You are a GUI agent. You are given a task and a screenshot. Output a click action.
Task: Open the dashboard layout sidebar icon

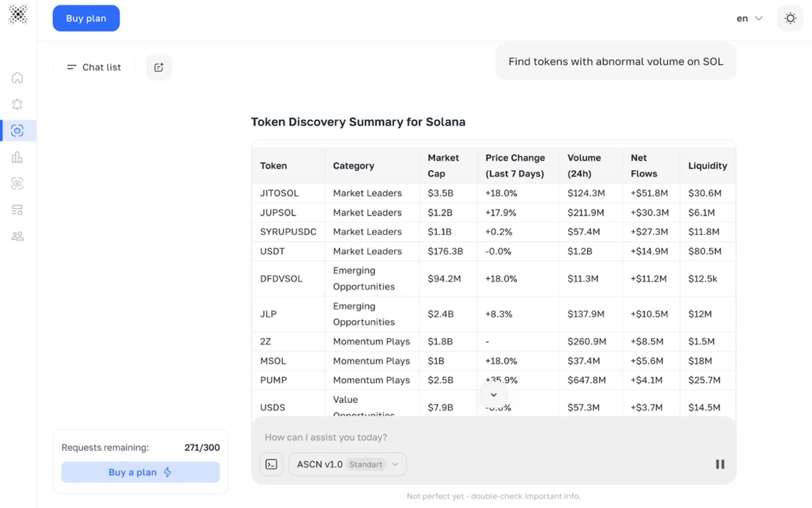coord(17,210)
